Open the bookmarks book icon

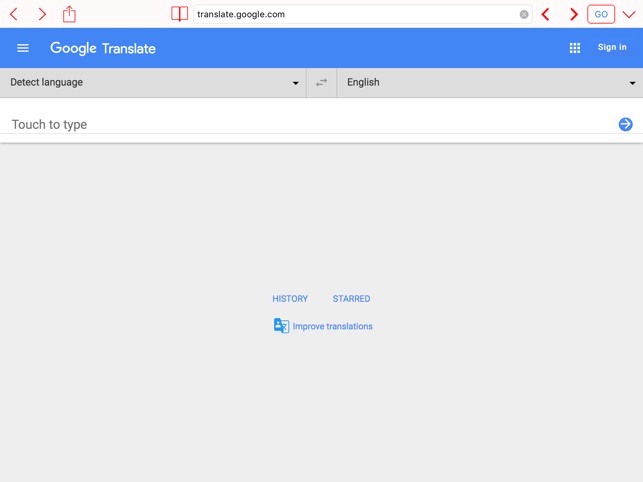180,14
